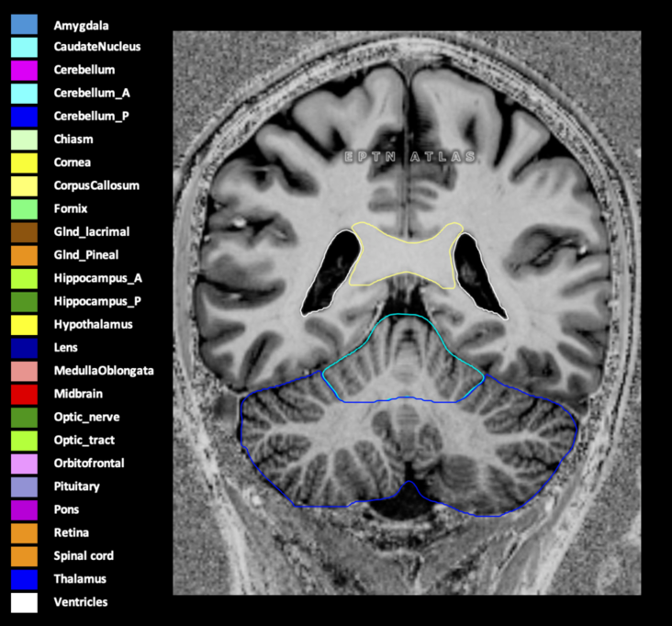This screenshot has height=626, width=672.
Task: Select the "Fornix" legend label
Action: point(71,208)
